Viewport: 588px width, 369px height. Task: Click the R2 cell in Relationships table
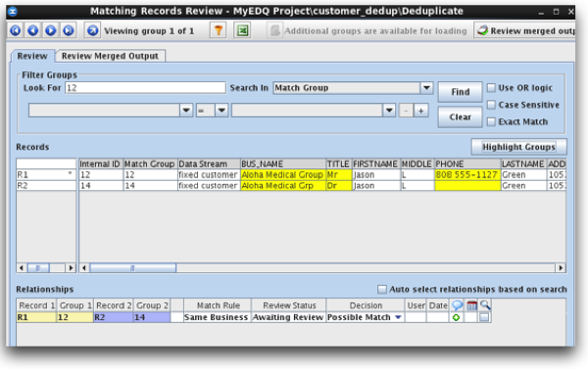(x=113, y=317)
